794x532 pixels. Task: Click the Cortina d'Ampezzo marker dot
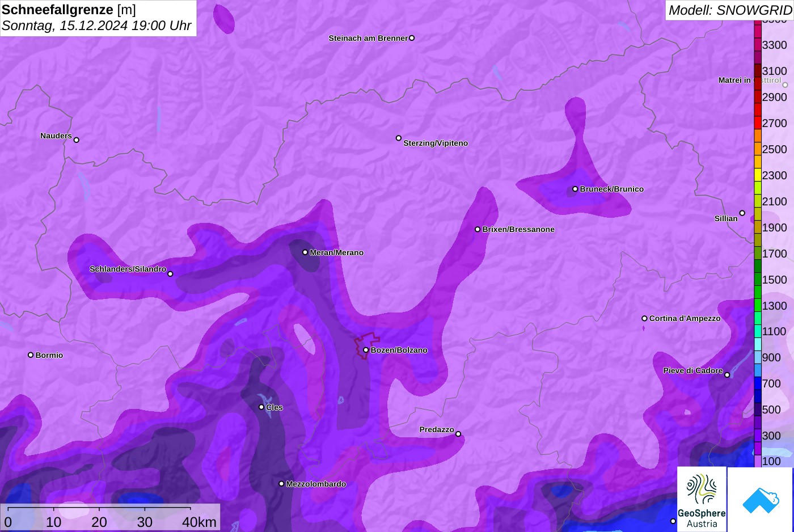(644, 318)
